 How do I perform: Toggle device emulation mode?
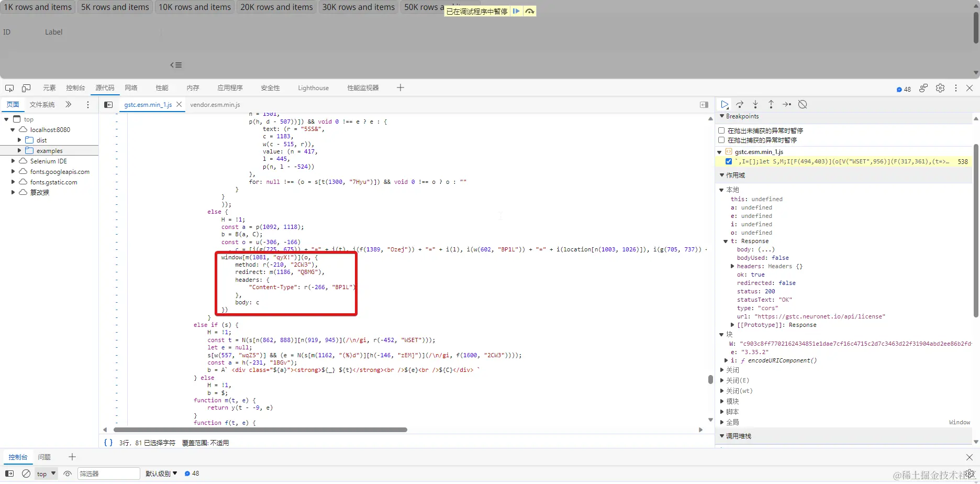tap(26, 88)
